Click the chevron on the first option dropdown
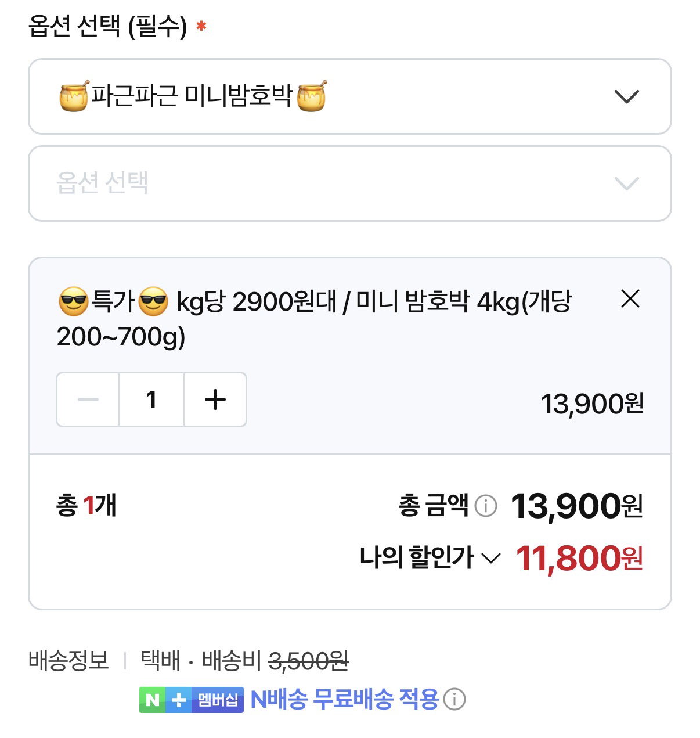 coord(626,96)
